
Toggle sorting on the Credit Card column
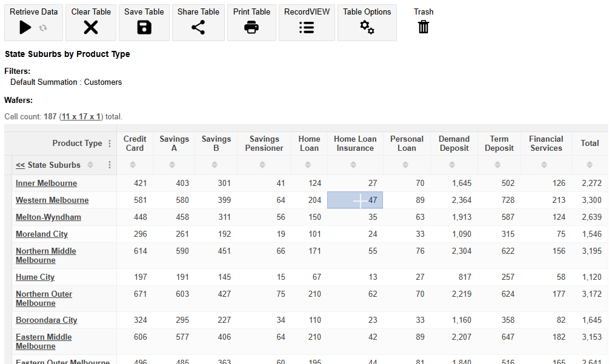[135, 165]
